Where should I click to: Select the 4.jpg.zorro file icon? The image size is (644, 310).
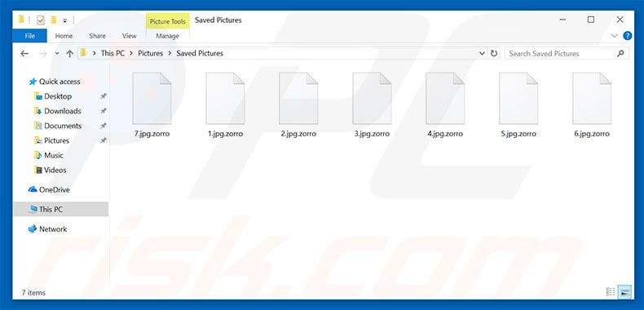pos(445,99)
